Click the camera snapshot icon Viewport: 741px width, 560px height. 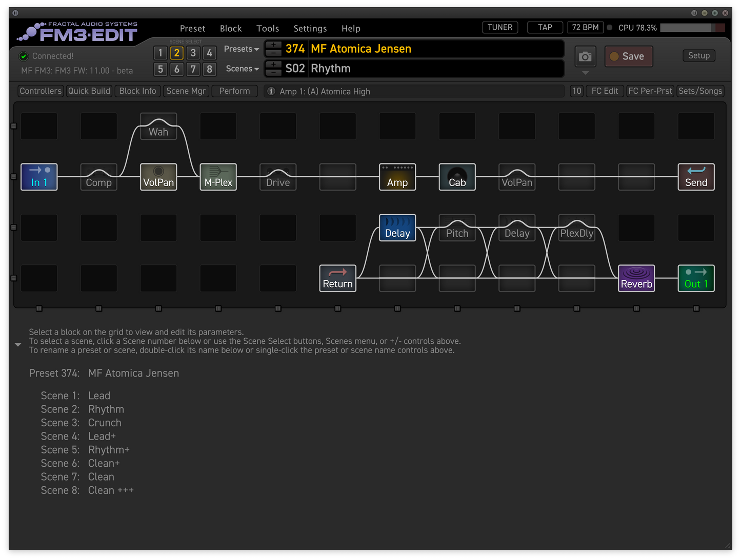tap(585, 56)
